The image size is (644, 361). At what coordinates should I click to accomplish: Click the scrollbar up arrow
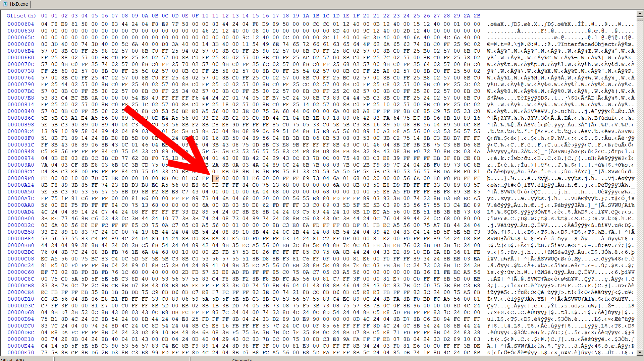tap(640, 13)
